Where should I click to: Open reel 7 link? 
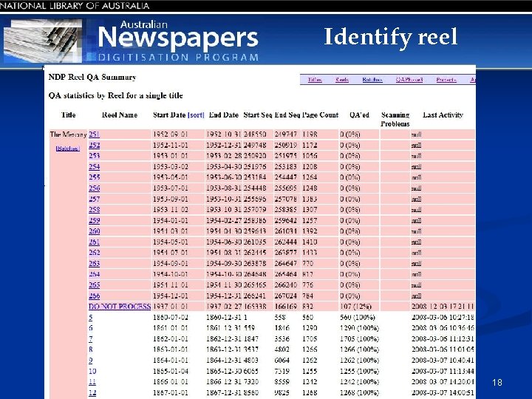(x=91, y=339)
